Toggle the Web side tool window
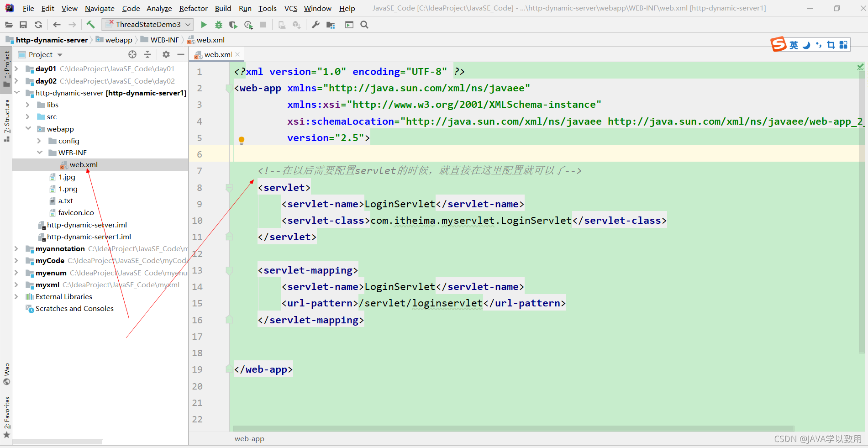The image size is (868, 448). coord(6,374)
